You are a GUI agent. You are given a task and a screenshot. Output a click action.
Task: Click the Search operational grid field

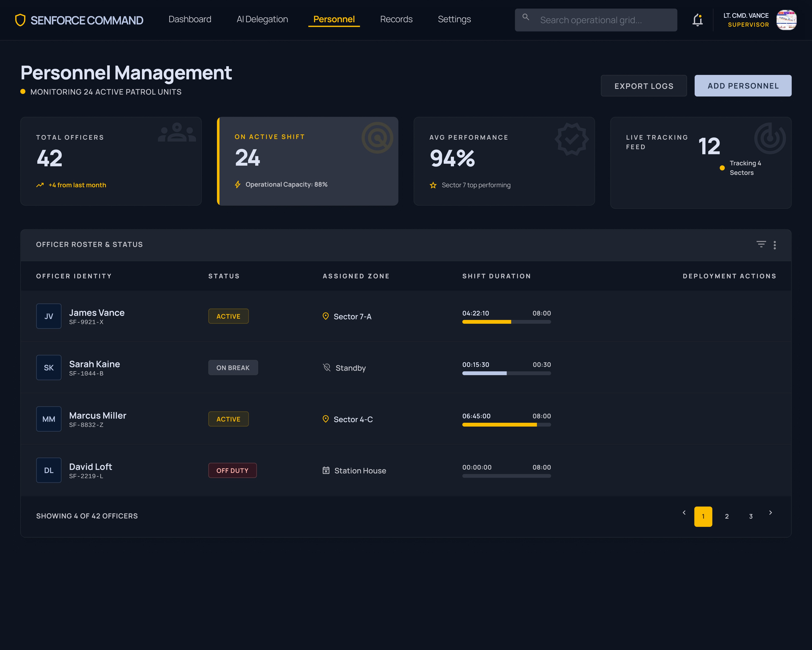coord(596,20)
